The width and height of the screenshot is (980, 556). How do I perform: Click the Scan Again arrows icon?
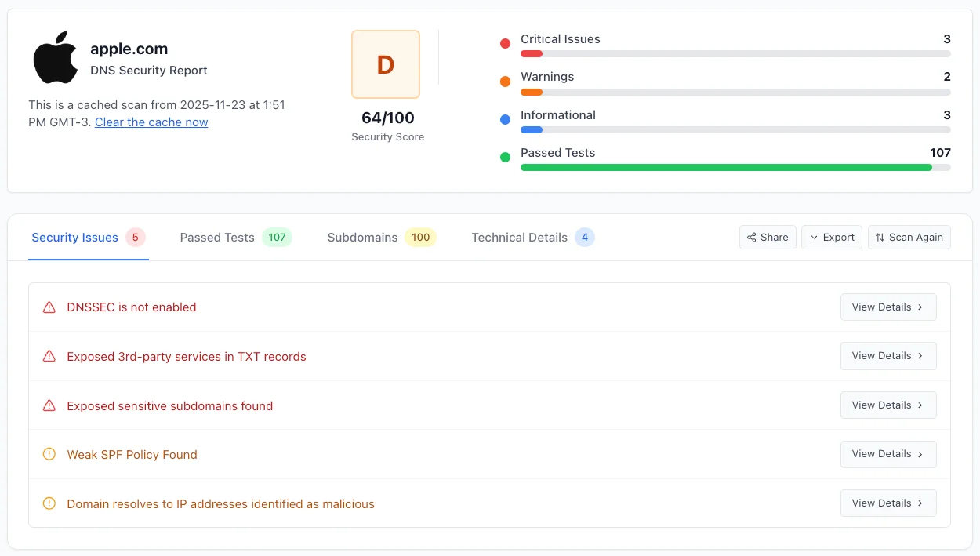880,238
